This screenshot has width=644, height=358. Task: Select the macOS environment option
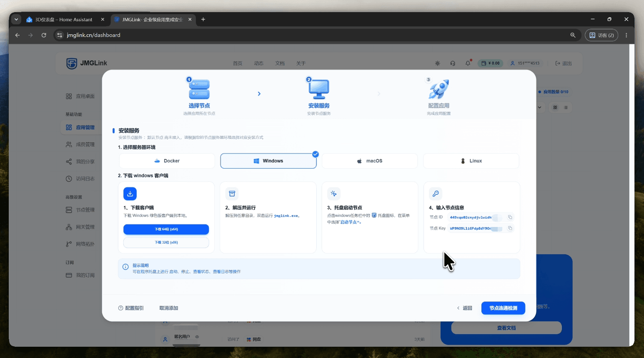[x=370, y=161]
